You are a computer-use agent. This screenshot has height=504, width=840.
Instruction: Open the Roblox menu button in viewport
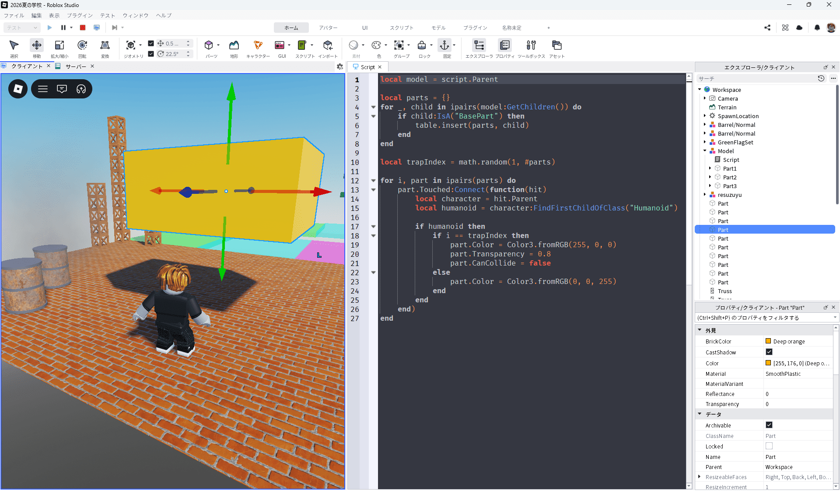[18, 89]
